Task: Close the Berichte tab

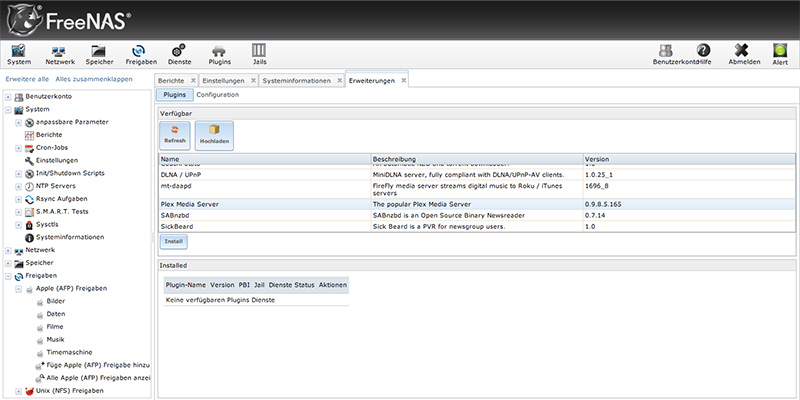Action: pos(193,81)
